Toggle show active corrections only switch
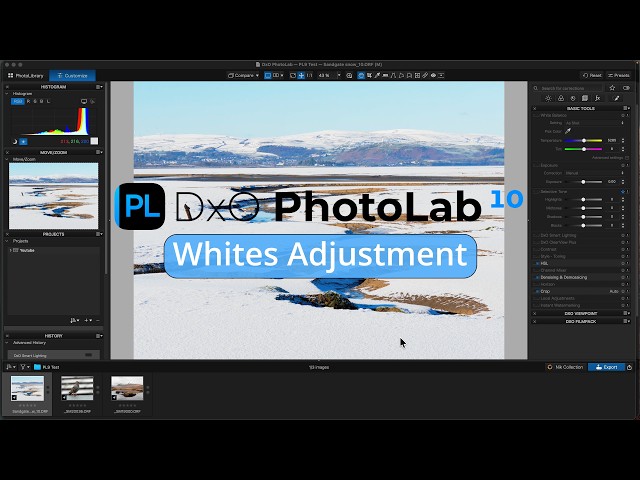The height and width of the screenshot is (480, 640). point(626,88)
